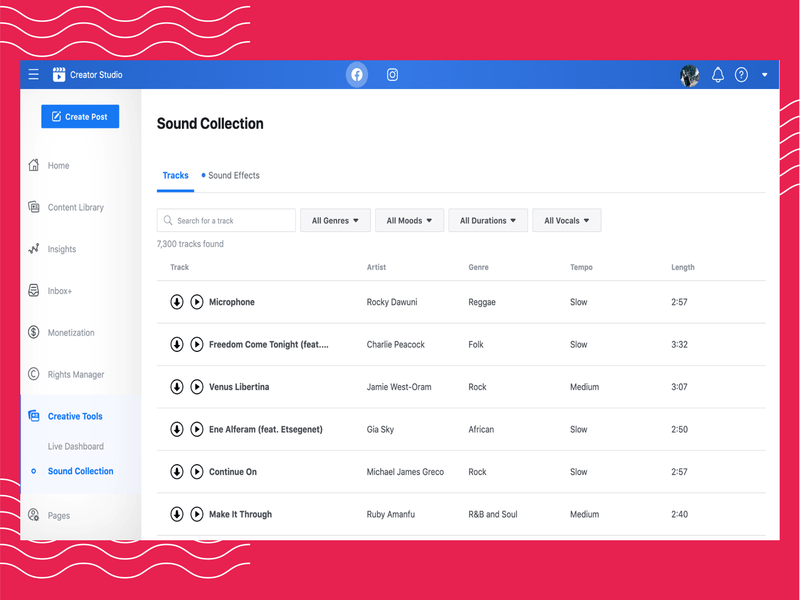Select the Tracks tab

tap(176, 176)
